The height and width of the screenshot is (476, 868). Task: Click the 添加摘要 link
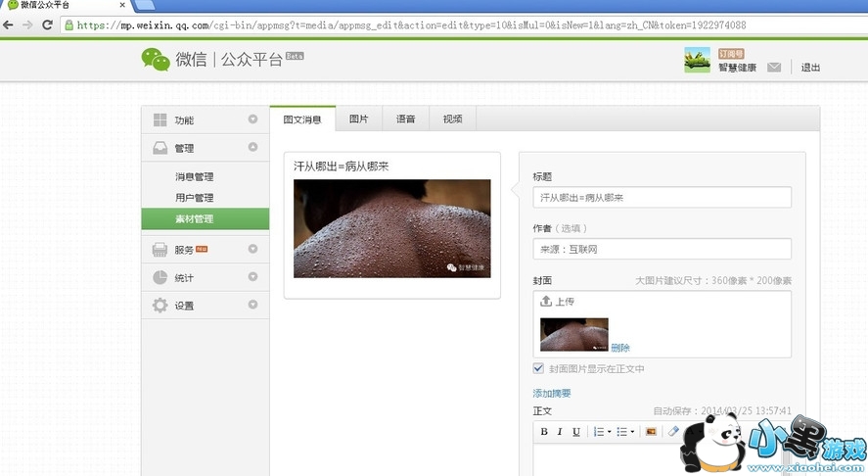click(552, 393)
